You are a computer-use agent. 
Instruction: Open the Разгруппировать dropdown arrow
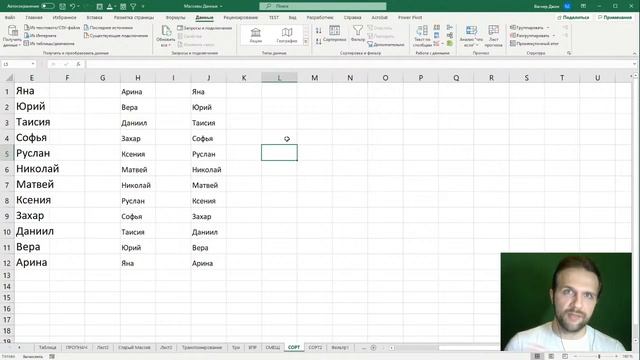coord(553,36)
